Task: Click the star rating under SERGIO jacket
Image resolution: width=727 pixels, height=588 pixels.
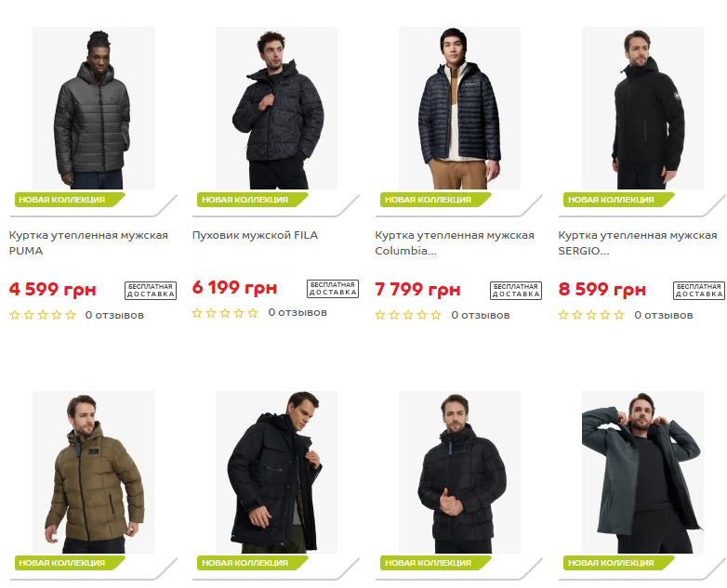Action: coord(591,315)
